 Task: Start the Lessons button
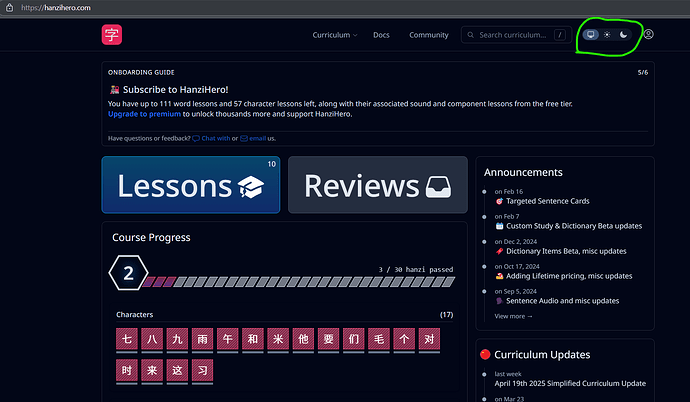click(x=191, y=185)
